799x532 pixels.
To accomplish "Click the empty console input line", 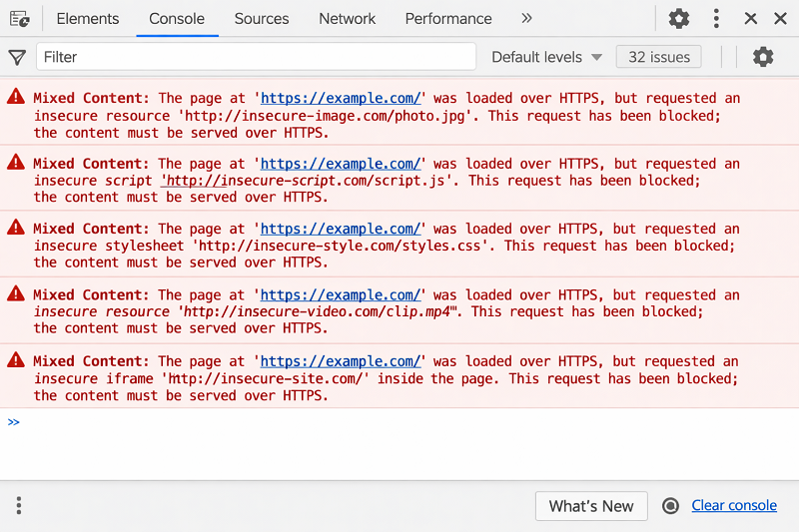I will coord(399,422).
